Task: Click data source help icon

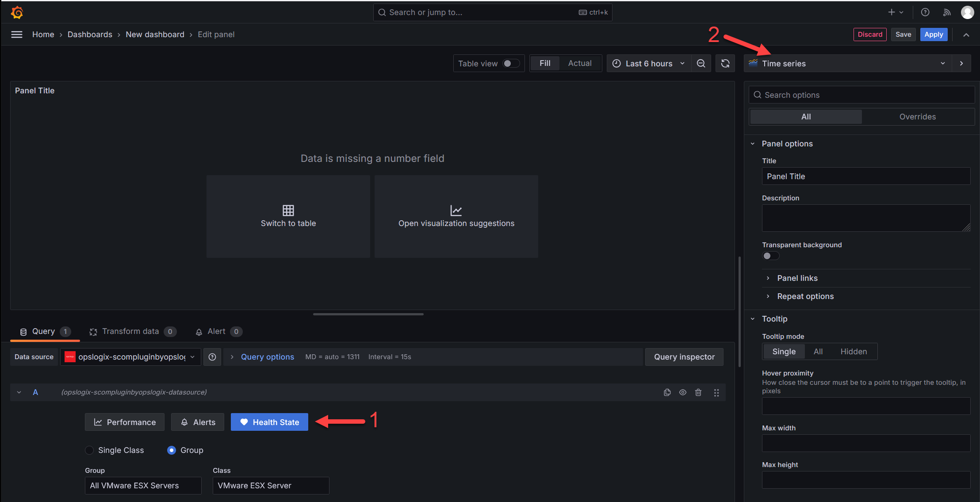Action: 212,357
